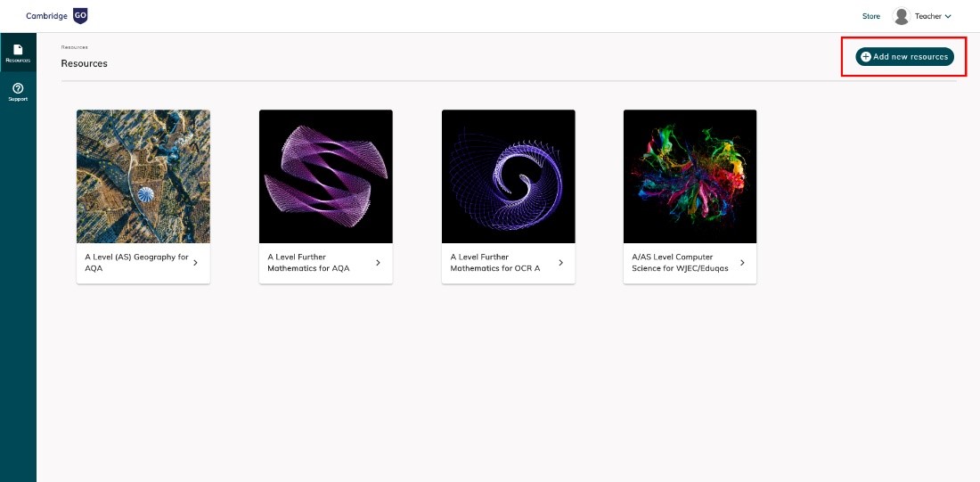The width and height of the screenshot is (980, 482).
Task: Click the Cambridge GO shield logo
Action: click(80, 16)
